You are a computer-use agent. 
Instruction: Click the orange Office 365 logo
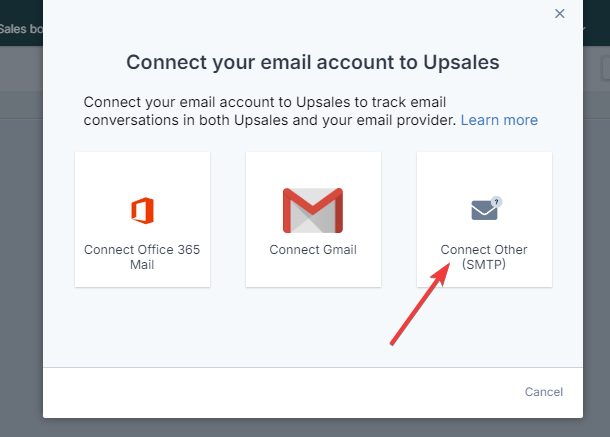point(142,211)
